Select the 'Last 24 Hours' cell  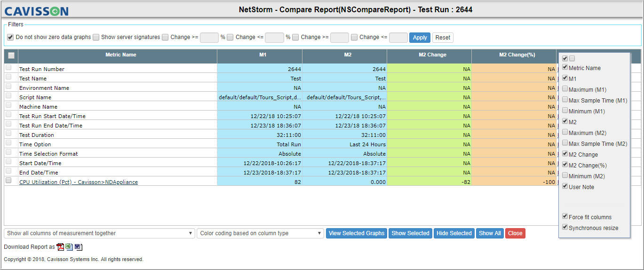(x=345, y=144)
